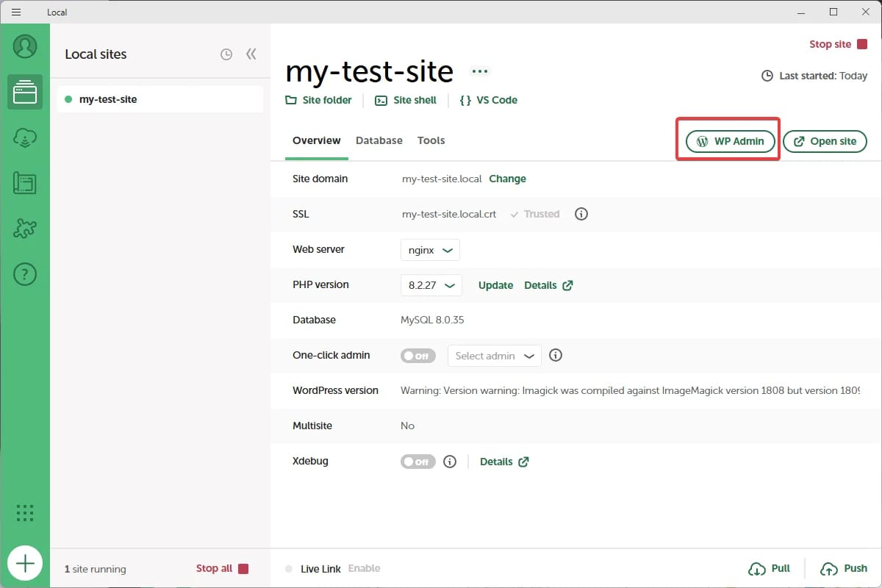Click the hamburger menu at top left

coord(15,12)
